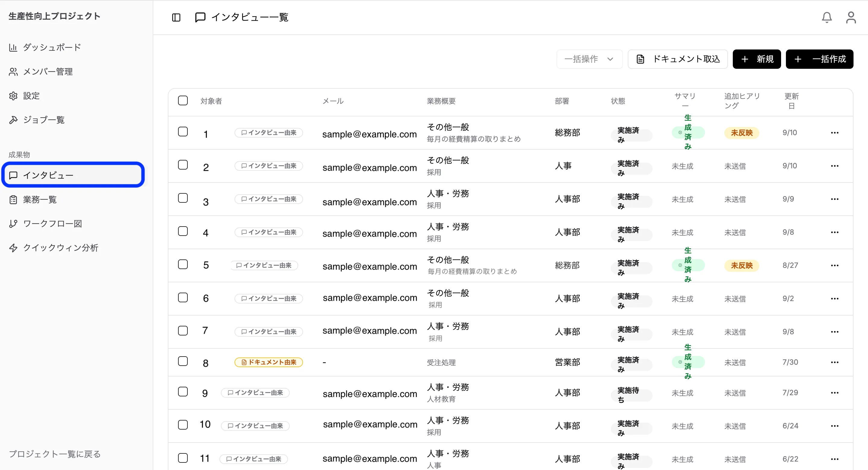The width and height of the screenshot is (868, 470).
Task: Return via プロジェクト一覧に戻る link
Action: click(55, 454)
